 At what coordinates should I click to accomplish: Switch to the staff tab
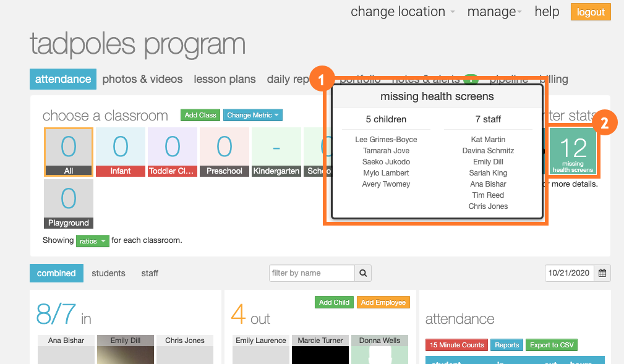tap(149, 273)
